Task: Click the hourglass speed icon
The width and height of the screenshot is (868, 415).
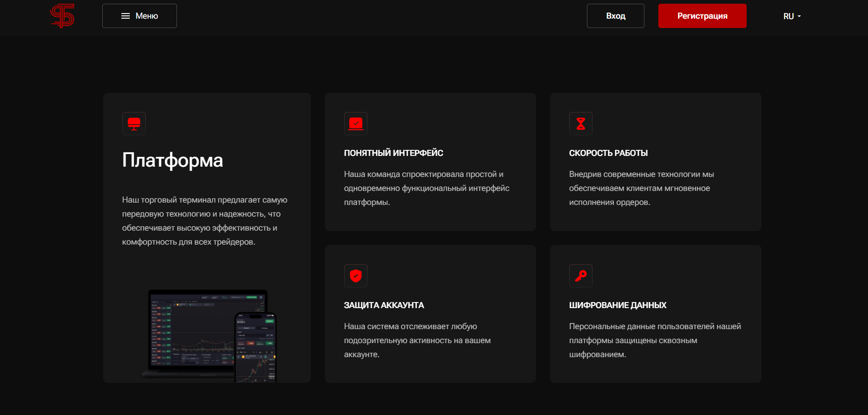Action: coord(581,124)
